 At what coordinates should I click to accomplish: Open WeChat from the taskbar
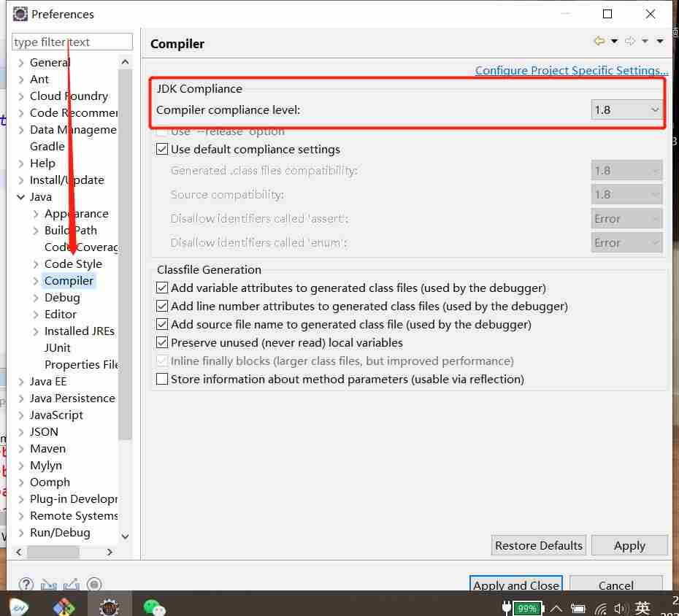point(154,607)
